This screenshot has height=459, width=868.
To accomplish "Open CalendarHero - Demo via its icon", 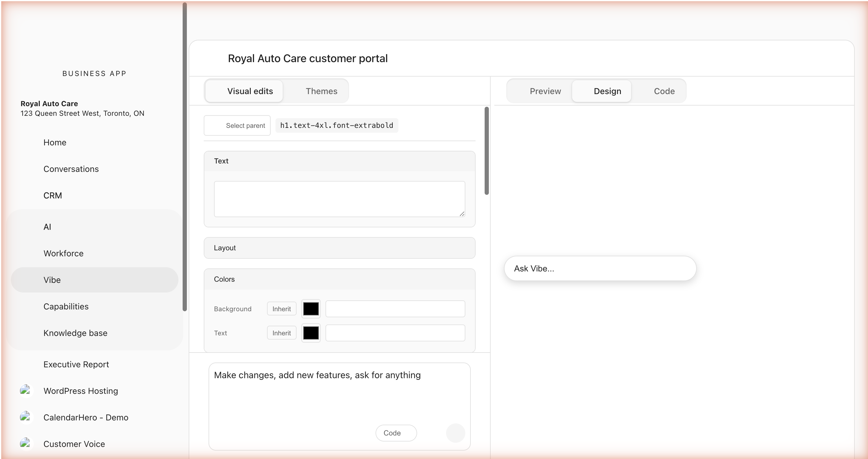I will coord(26,417).
